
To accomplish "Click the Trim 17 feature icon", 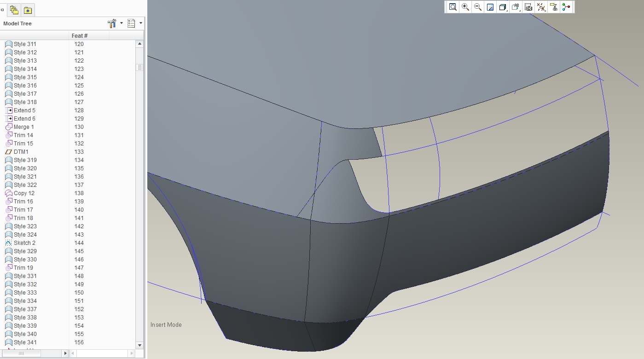I will tap(9, 210).
